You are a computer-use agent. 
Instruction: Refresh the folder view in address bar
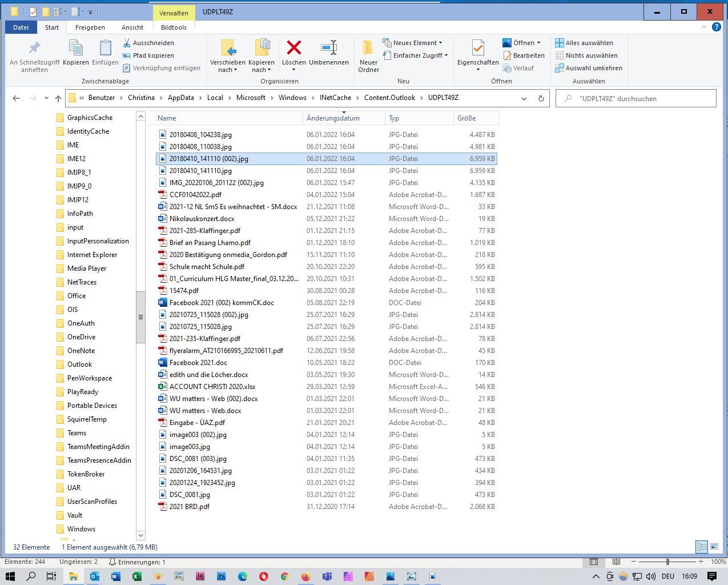(x=541, y=98)
